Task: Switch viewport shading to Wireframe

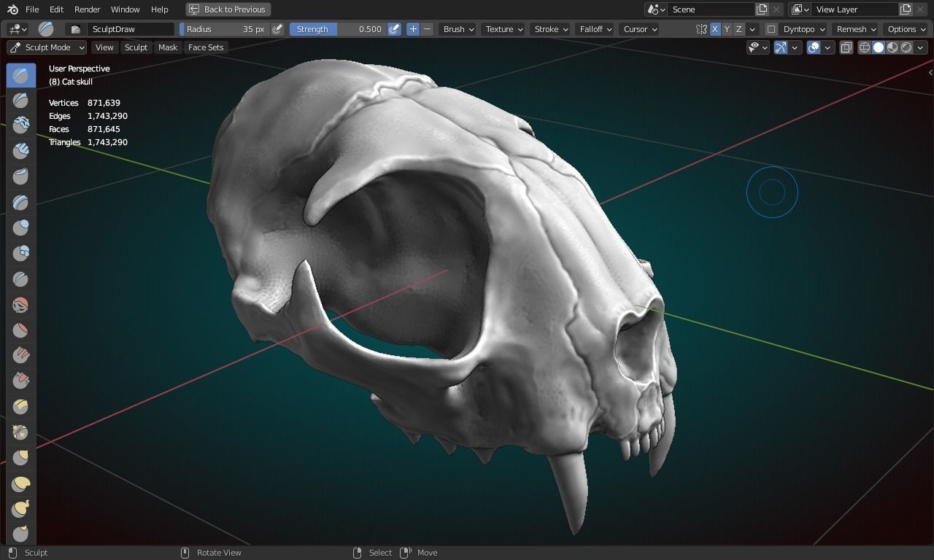Action: (864, 47)
